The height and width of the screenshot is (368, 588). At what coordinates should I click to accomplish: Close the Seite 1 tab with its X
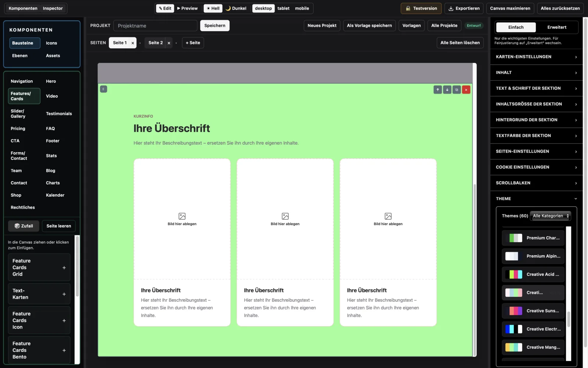click(x=133, y=43)
